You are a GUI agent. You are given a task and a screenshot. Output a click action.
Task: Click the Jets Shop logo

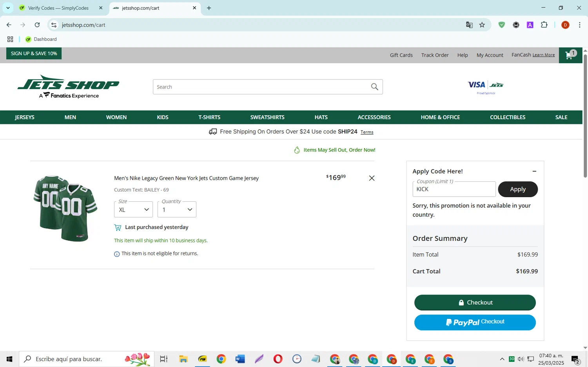pyautogui.click(x=68, y=87)
